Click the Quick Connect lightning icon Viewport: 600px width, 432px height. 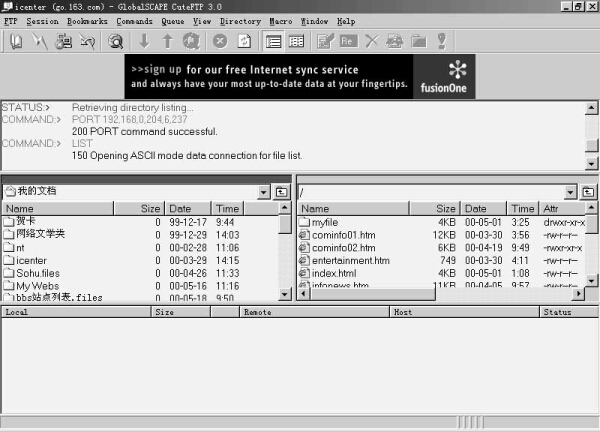point(39,41)
